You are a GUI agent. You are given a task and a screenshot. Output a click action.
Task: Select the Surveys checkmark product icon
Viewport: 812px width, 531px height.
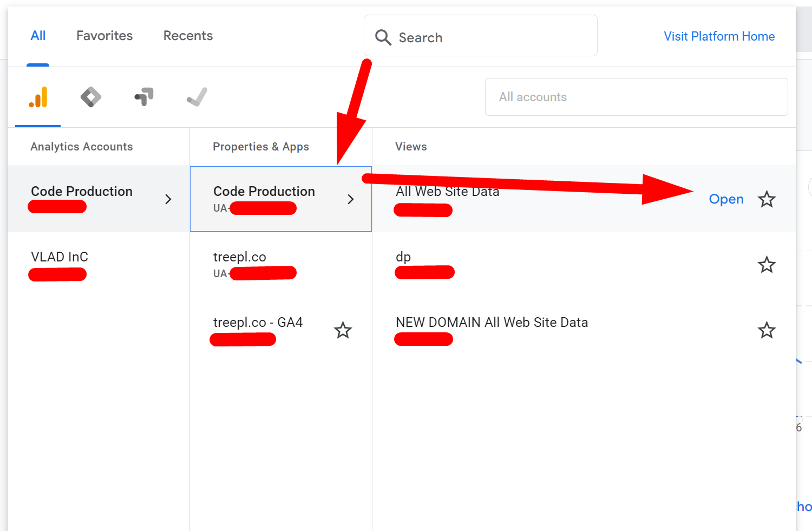[x=197, y=97]
